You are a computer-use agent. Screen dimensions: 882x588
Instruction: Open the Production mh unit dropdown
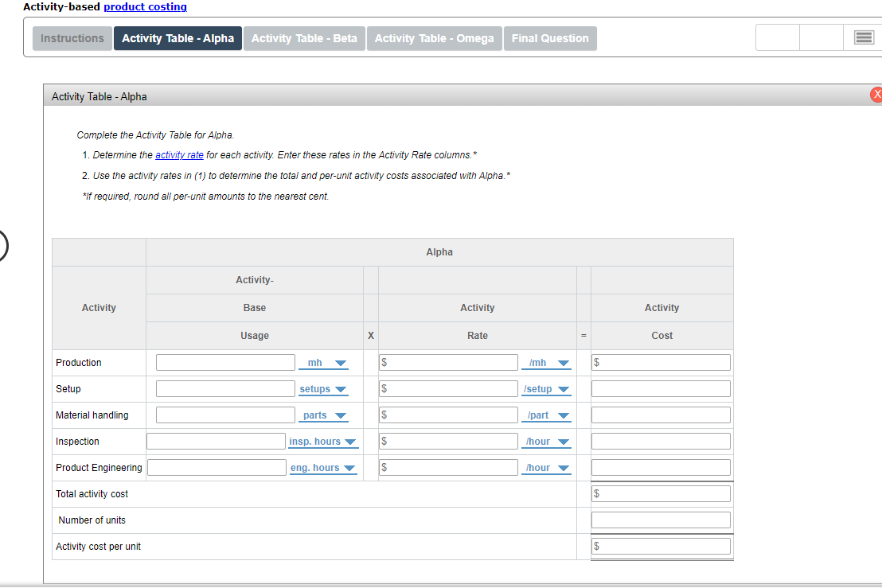323,363
